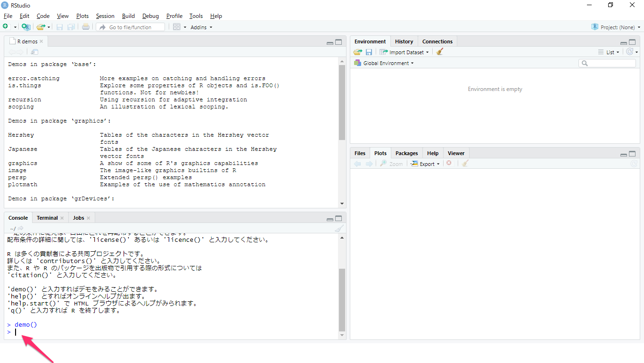Toggle the R demos source pane to full height
This screenshot has width=644, height=363.
pos(339,42)
